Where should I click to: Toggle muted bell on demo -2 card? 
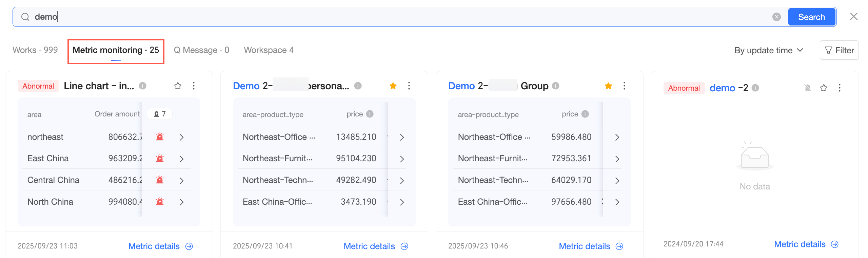point(808,88)
